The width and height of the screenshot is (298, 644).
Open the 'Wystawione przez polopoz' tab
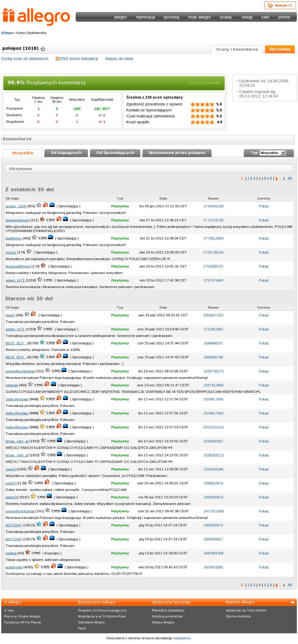click(177, 153)
